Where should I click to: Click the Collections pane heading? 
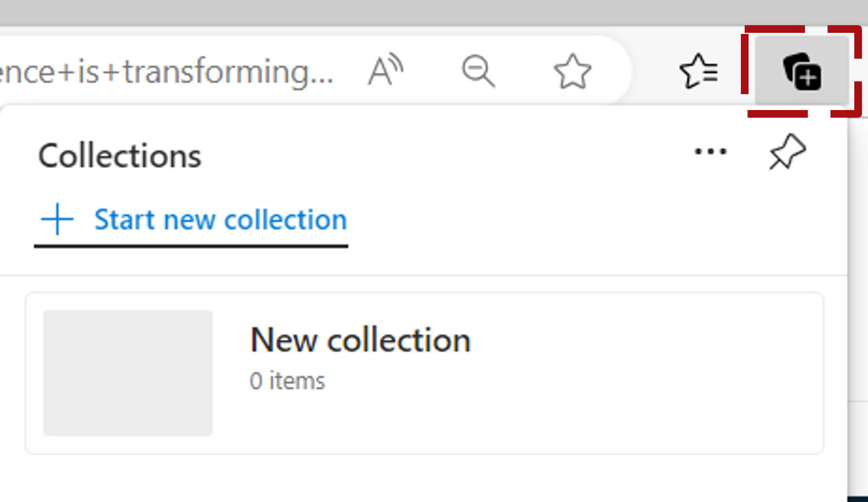tap(120, 155)
